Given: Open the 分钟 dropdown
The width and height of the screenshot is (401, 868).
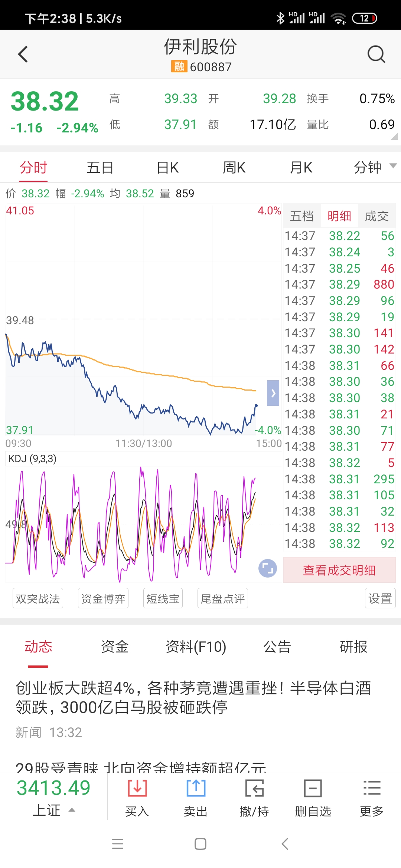Looking at the screenshot, I should pyautogui.click(x=374, y=167).
